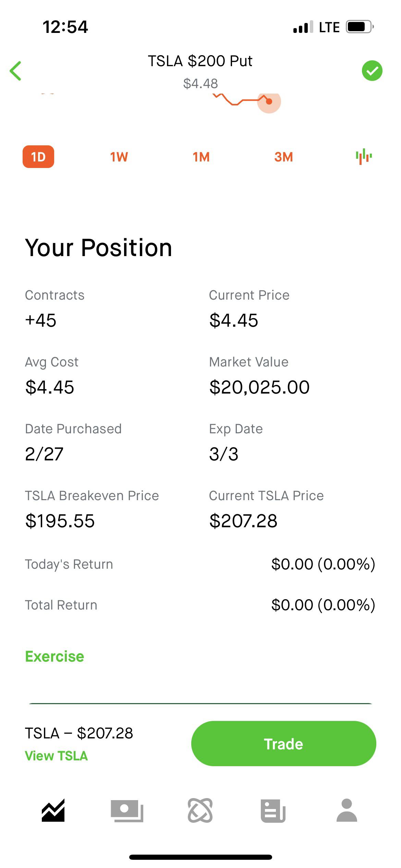Select the 1M chart range
The width and height of the screenshot is (401, 868).
pos(201,157)
